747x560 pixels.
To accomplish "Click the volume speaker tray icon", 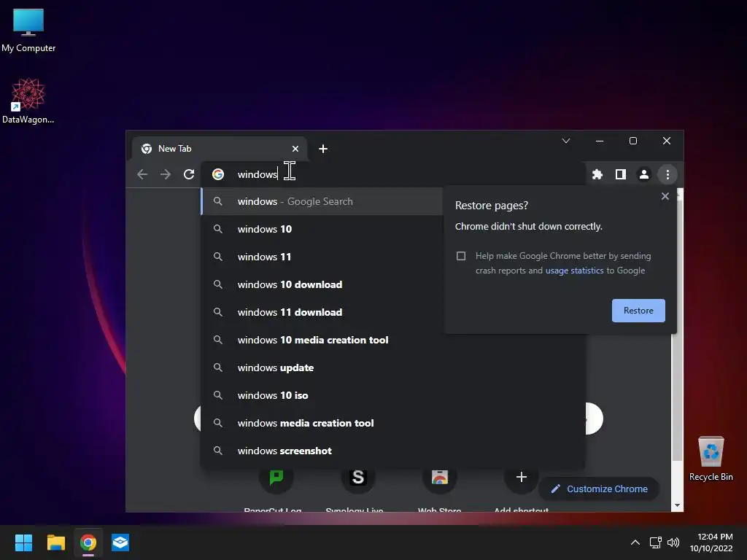I will coord(673,542).
